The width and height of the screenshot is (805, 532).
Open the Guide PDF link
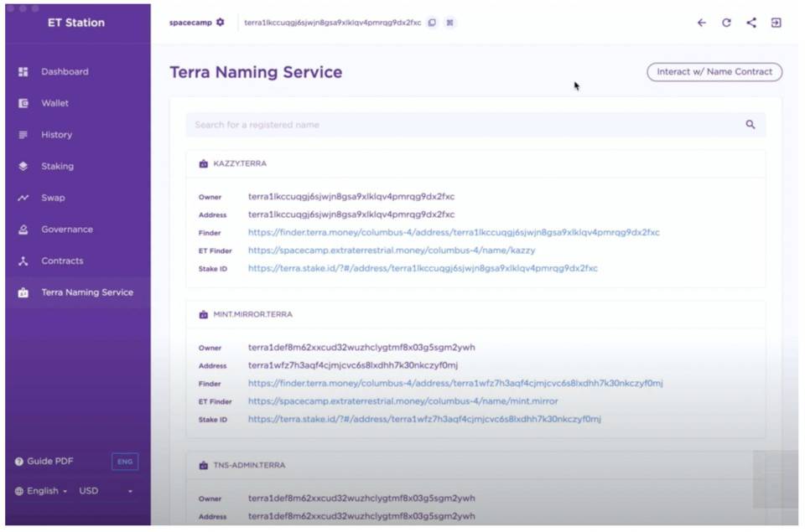tap(49, 461)
